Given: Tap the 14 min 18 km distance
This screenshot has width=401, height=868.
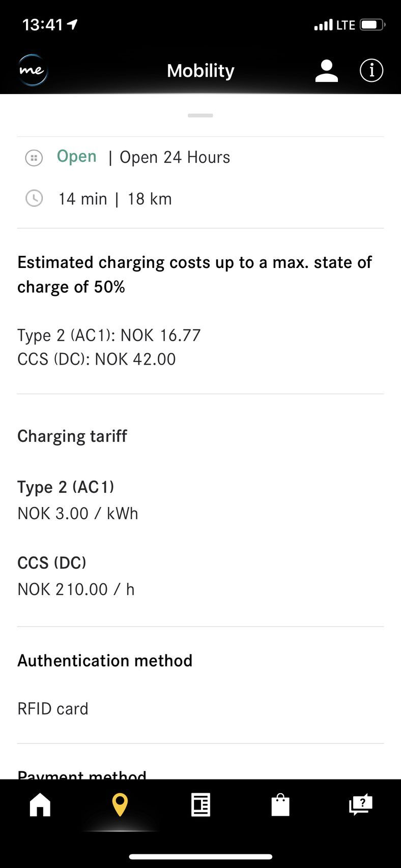Looking at the screenshot, I should point(115,199).
